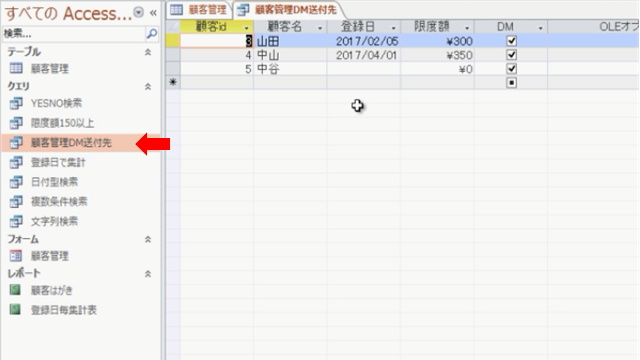Switch to the 顧客管理 table tab
640x360 pixels.
click(x=199, y=10)
